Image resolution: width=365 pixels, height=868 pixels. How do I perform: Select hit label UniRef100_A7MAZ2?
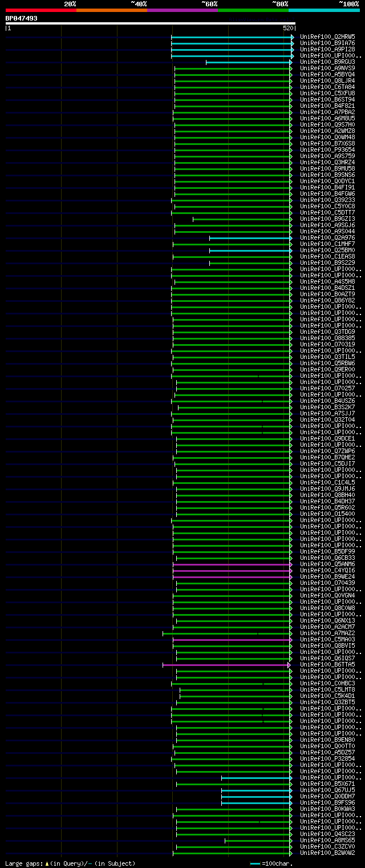[327, 633]
